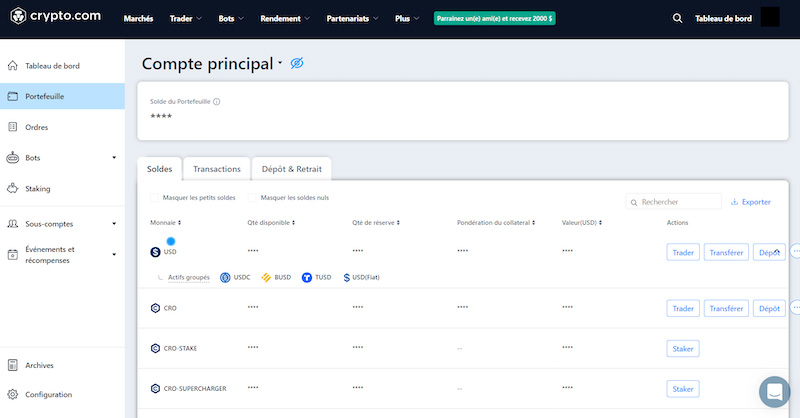This screenshot has height=418, width=800.
Task: Open the chat support bubble
Action: pos(774,392)
